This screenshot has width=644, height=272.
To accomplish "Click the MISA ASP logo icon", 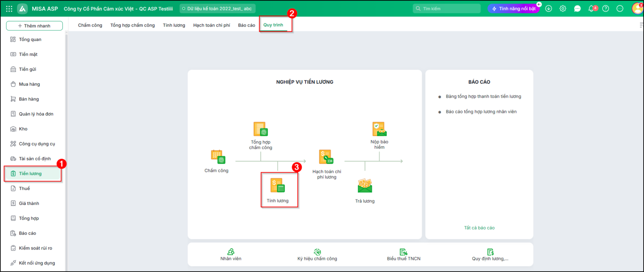I will [x=23, y=8].
